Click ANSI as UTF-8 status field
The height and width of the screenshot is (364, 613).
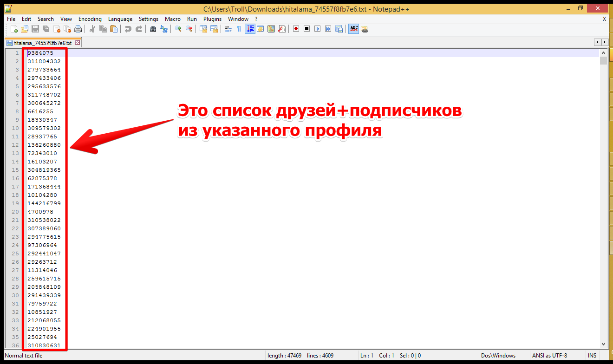550,356
